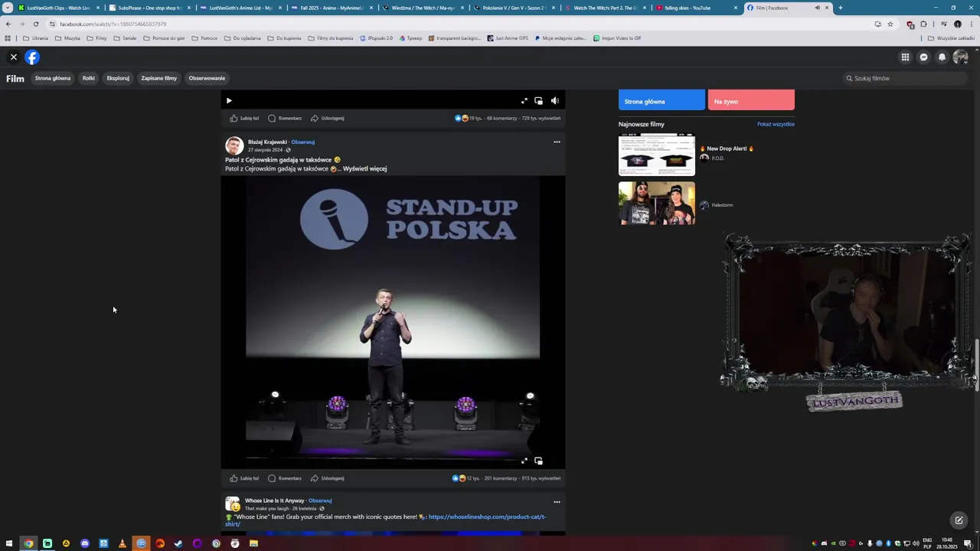Switch to the Obserwowanie tab

pos(207,78)
